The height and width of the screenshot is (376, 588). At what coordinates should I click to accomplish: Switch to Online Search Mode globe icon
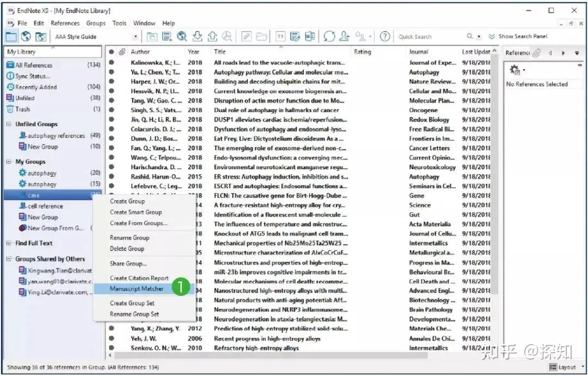click(24, 36)
